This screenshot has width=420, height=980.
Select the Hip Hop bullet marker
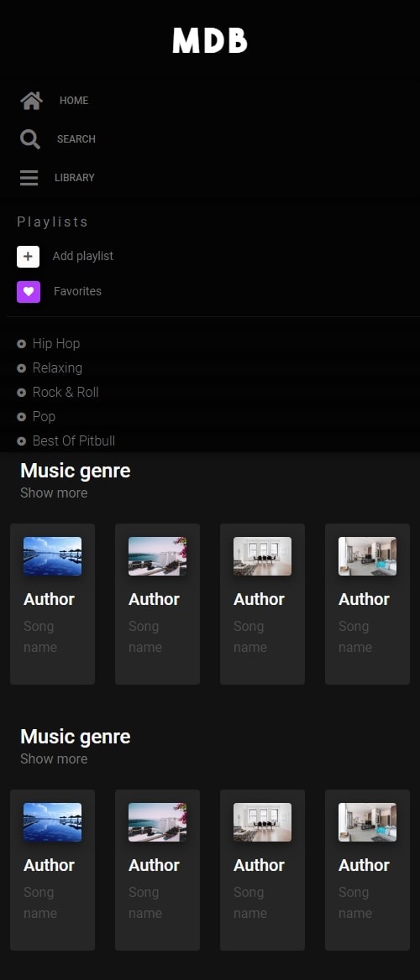[21, 344]
